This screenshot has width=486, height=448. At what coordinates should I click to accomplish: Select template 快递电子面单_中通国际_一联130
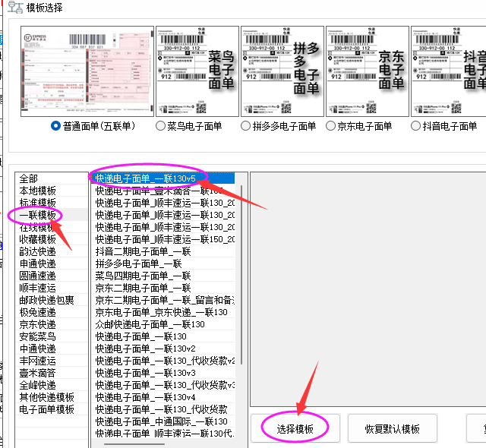[x=163, y=421]
